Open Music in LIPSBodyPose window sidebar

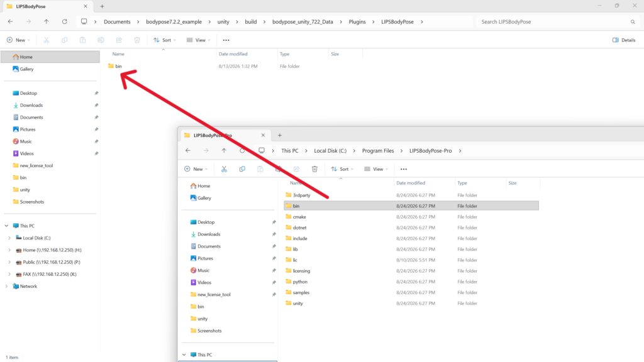pyautogui.click(x=22, y=141)
